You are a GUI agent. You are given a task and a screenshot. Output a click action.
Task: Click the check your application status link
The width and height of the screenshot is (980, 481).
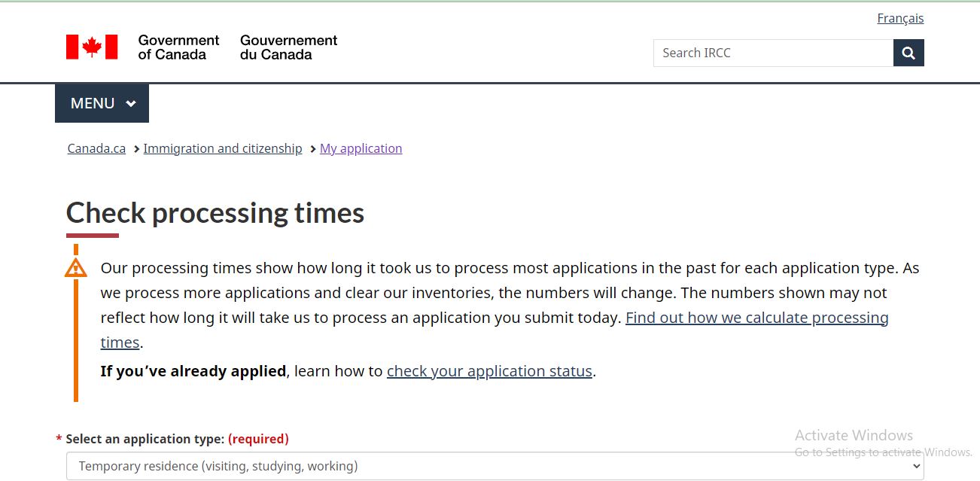(489, 370)
